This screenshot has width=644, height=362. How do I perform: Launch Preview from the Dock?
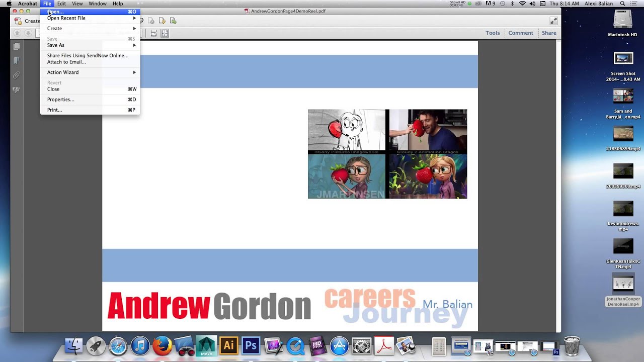point(406,346)
